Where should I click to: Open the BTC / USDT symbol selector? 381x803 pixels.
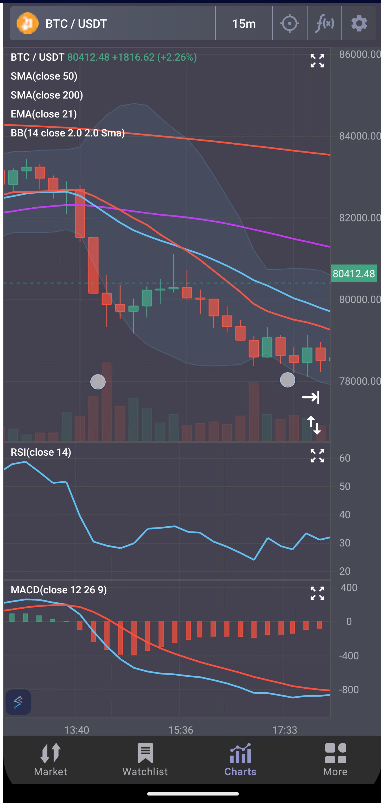coord(113,24)
